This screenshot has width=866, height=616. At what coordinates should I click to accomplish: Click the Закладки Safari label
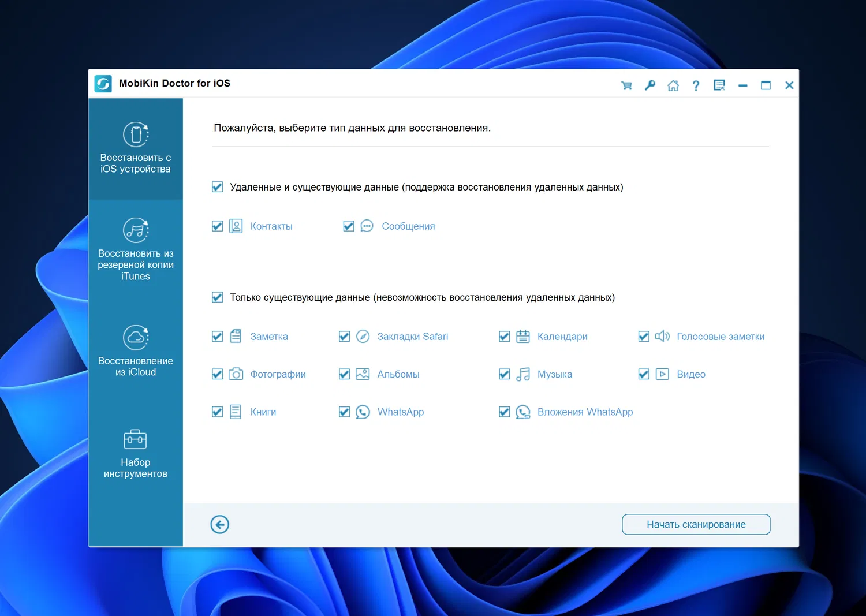(x=413, y=337)
